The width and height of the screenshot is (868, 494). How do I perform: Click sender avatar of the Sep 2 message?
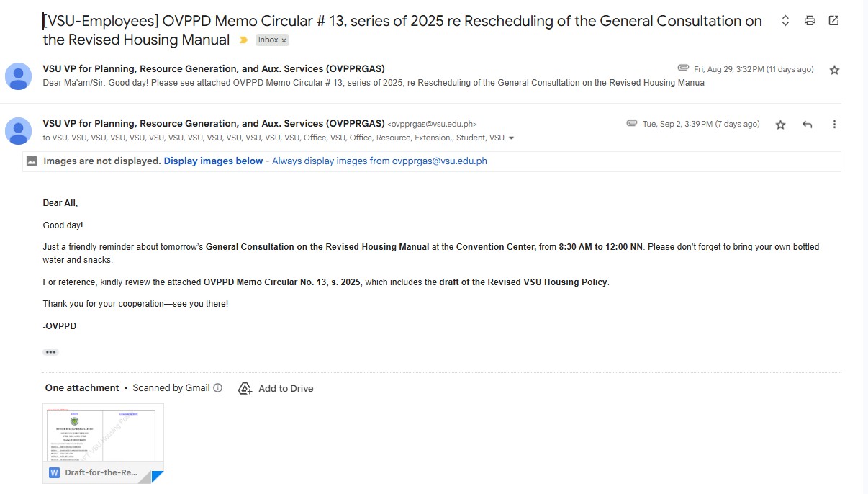coord(19,130)
